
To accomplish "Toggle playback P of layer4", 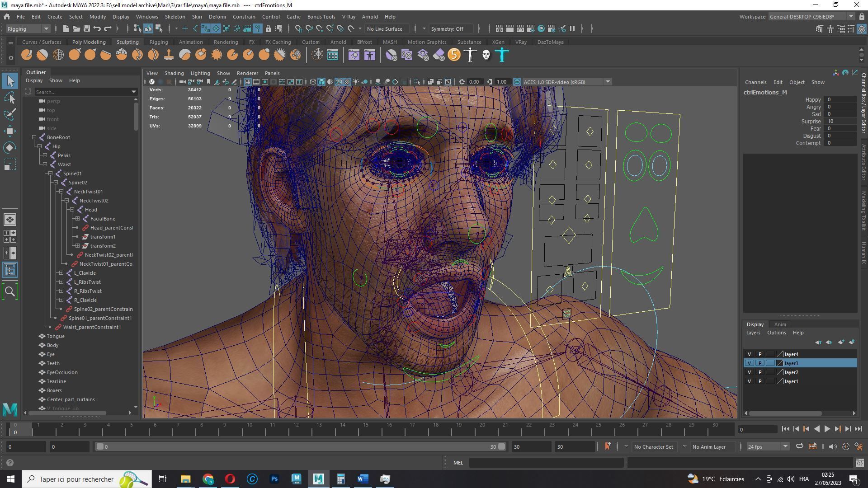I will click(x=760, y=354).
